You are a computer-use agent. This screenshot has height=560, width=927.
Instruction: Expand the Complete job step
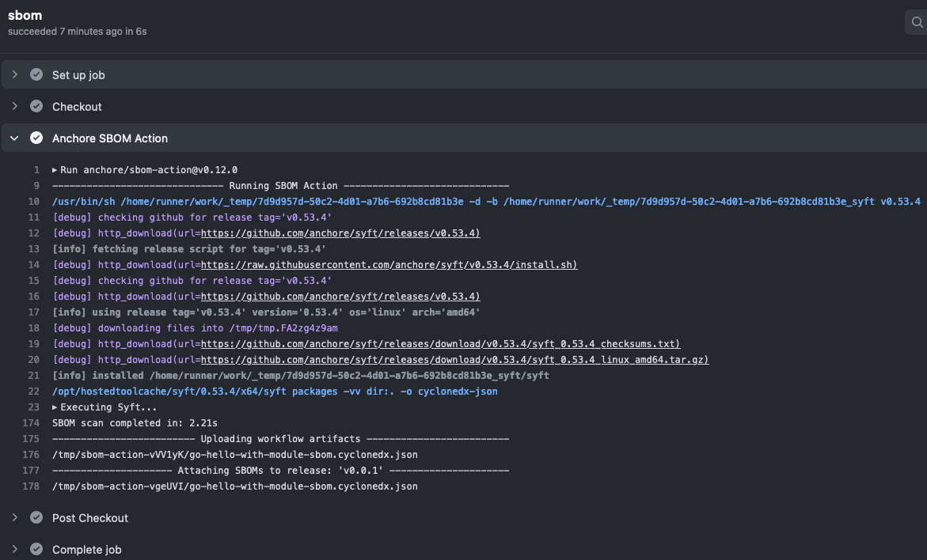[14, 549]
